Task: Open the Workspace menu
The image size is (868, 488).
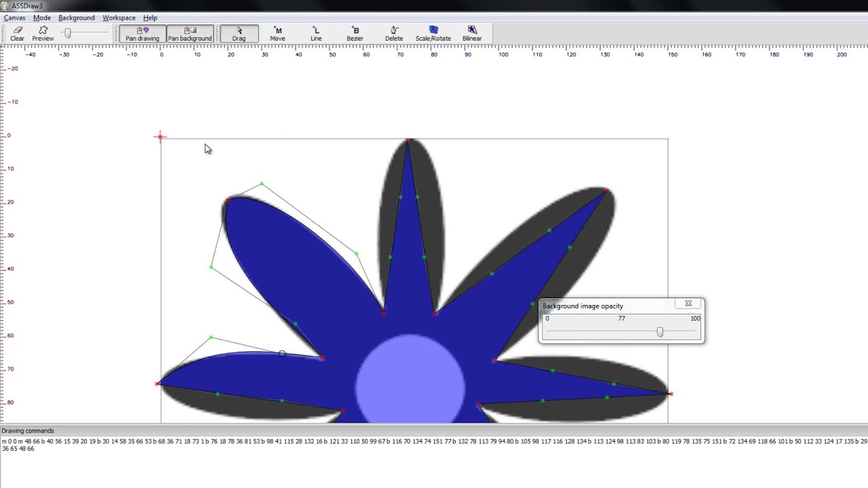Action: 119,18
